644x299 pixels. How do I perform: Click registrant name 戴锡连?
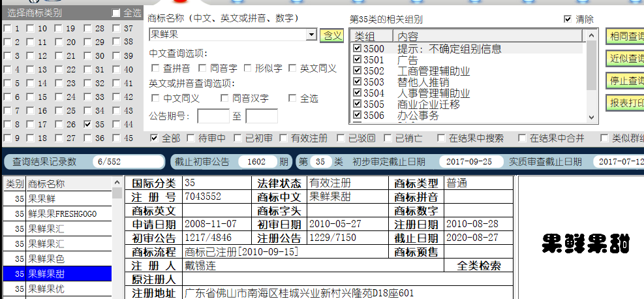coord(200,266)
